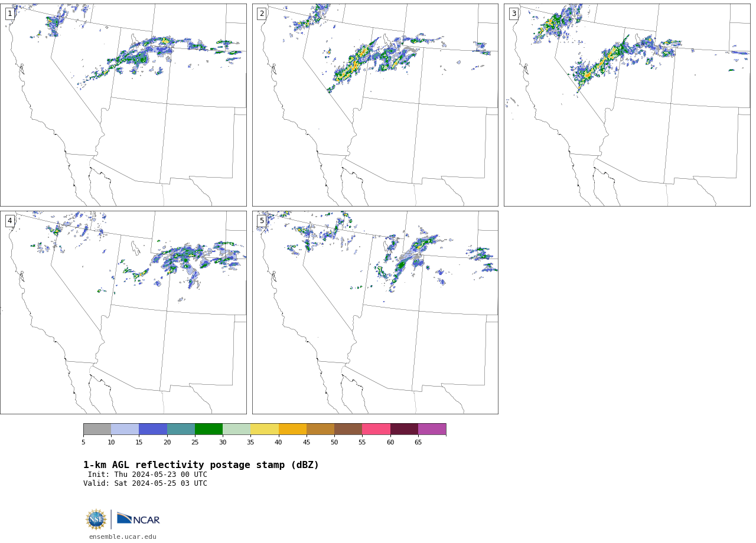
Task: Click the panel number label 3
Action: (x=513, y=14)
